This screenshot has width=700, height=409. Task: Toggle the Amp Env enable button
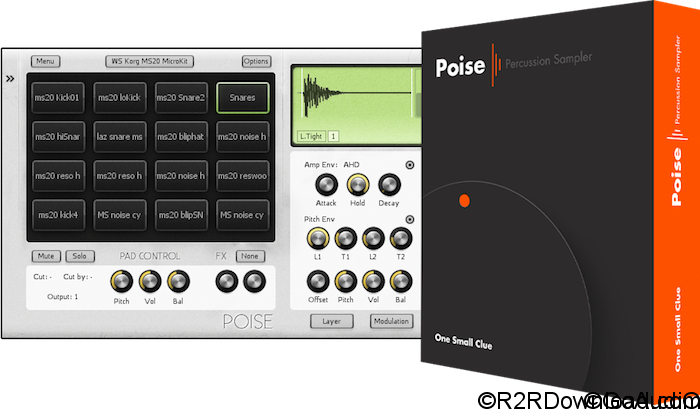click(x=410, y=165)
